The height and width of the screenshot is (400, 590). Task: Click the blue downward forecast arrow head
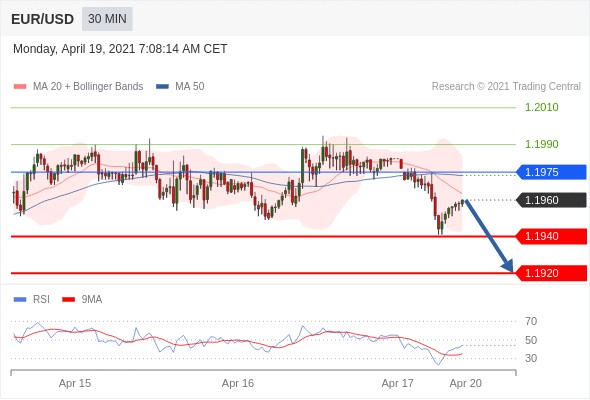[508, 266]
